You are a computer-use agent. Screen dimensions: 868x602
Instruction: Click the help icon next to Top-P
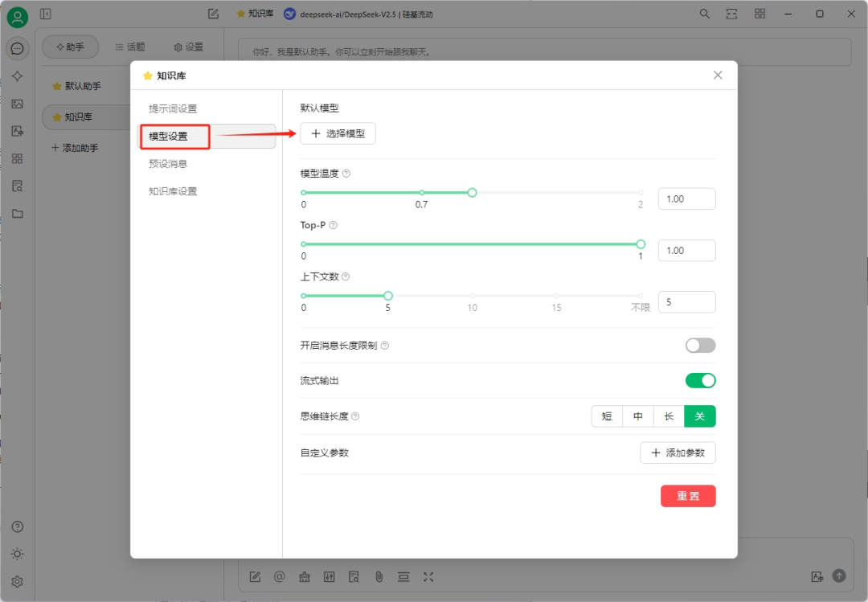[x=334, y=225]
